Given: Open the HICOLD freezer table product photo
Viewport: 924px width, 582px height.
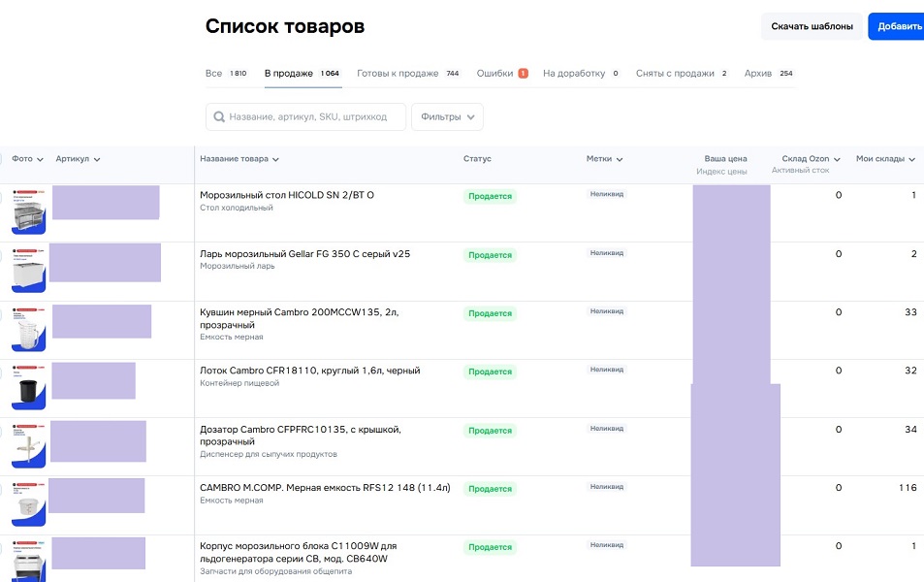Looking at the screenshot, I should 28,210.
